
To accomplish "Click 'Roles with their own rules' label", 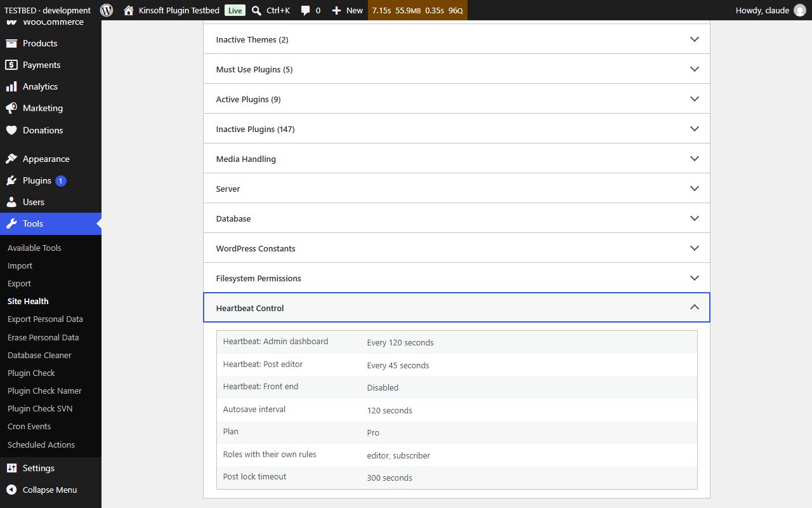I will pos(270,454).
